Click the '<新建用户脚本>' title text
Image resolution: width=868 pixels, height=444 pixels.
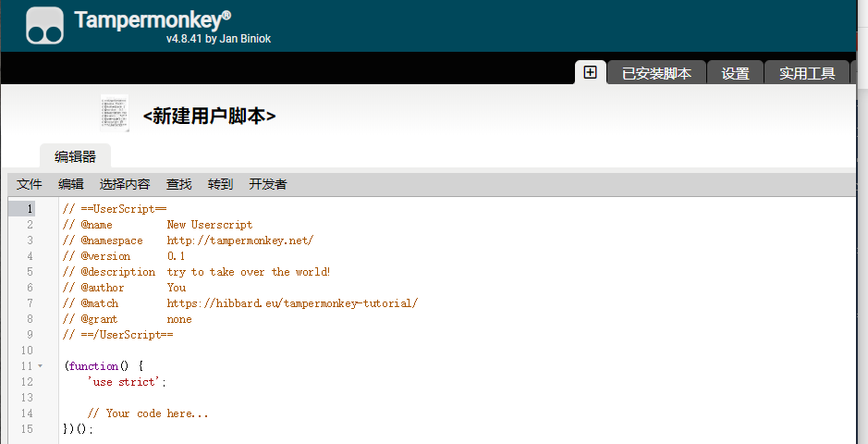click(209, 117)
